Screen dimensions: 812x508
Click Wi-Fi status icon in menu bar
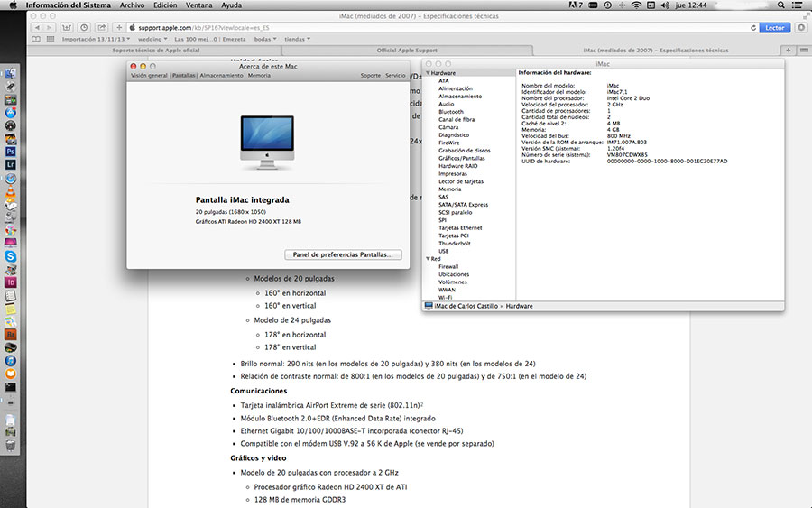pyautogui.click(x=636, y=5)
